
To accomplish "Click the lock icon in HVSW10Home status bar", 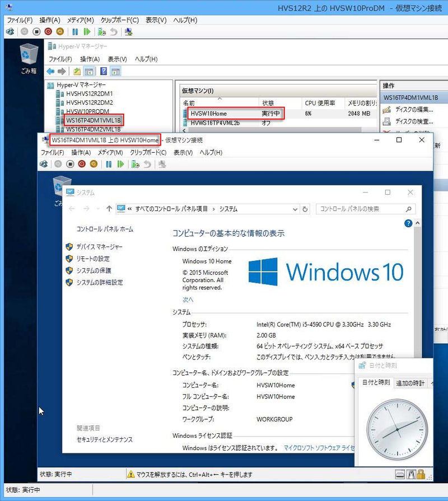I will 421,474.
